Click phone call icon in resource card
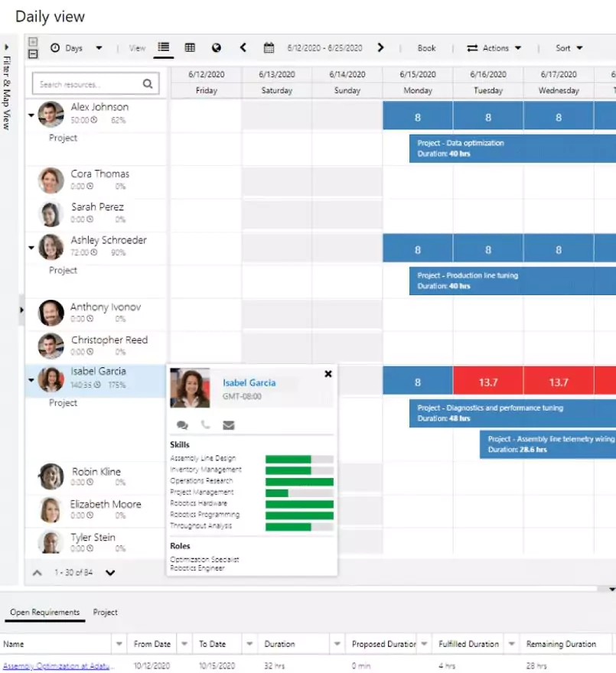 (205, 425)
